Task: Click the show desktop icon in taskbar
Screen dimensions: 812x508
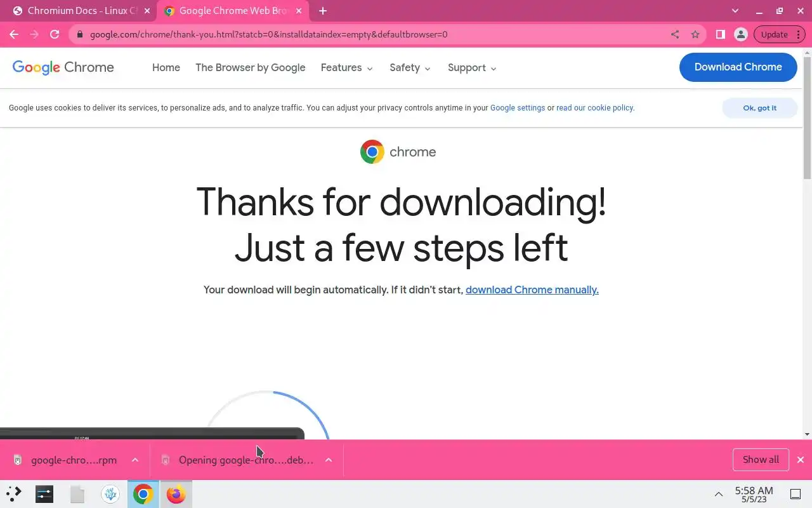Action: coord(796,494)
